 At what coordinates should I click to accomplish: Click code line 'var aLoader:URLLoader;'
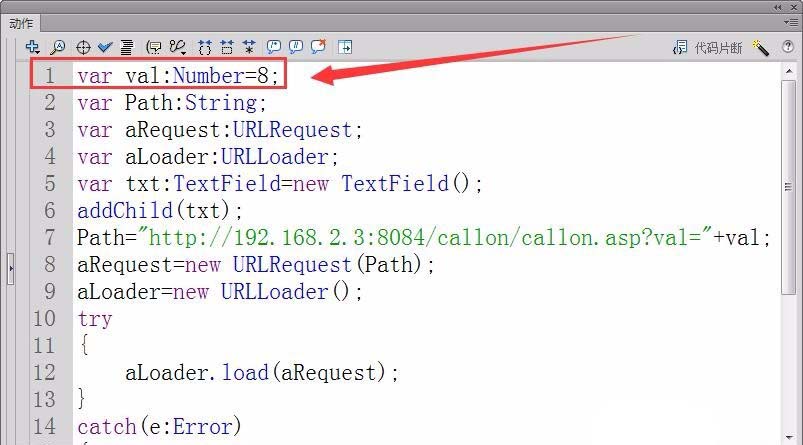pos(208,157)
